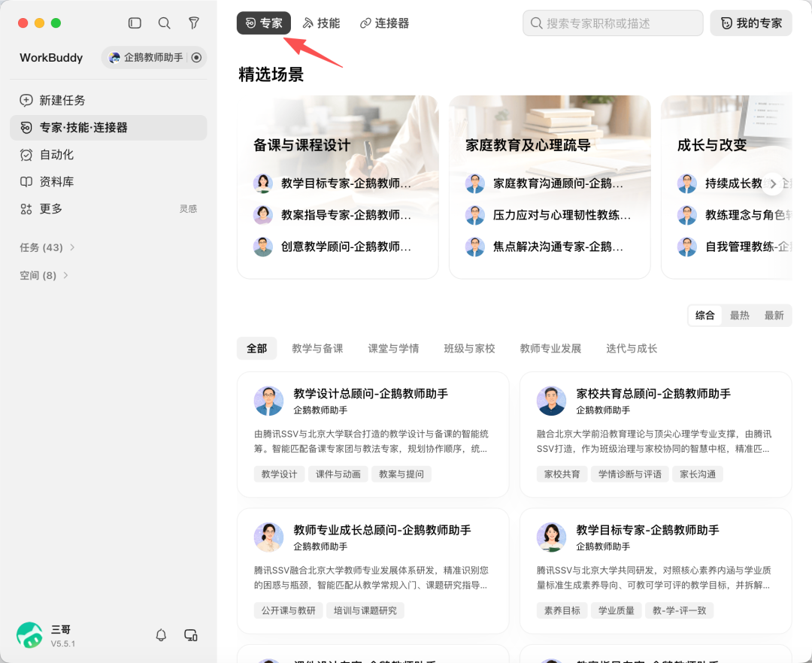Click next arrow on scene carousel
Viewport: 812px width, 663px height.
[773, 183]
